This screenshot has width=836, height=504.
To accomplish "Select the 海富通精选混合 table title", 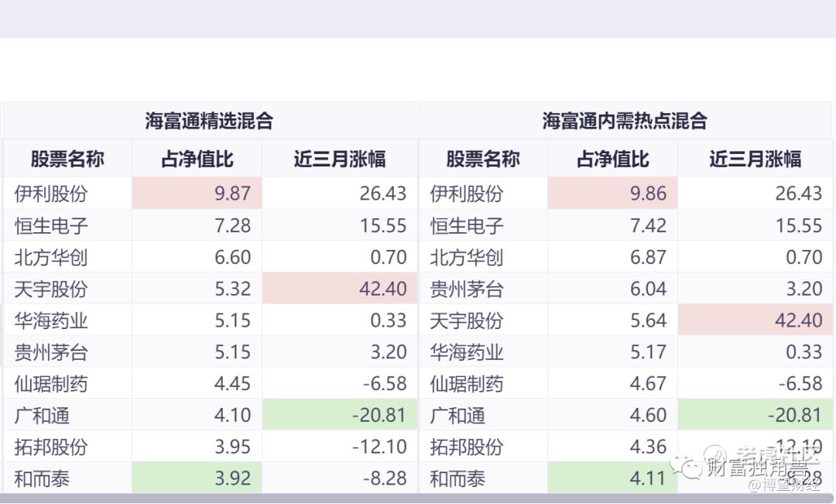I will (x=209, y=121).
